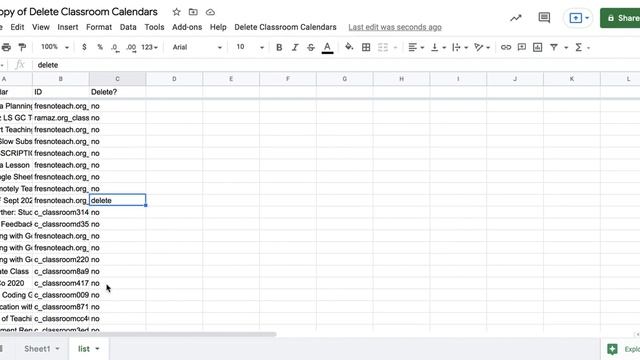Select cell with c_classroom417
The image size is (640, 360).
[61, 283]
